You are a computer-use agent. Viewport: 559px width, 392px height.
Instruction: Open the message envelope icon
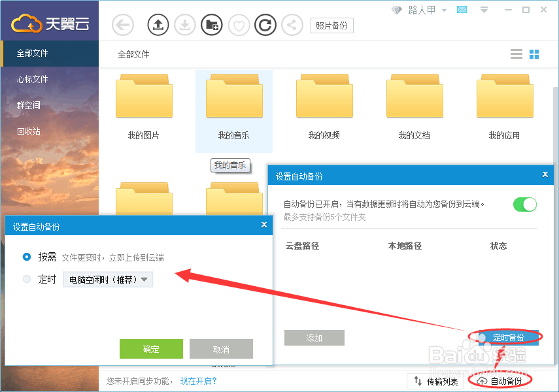tap(462, 10)
